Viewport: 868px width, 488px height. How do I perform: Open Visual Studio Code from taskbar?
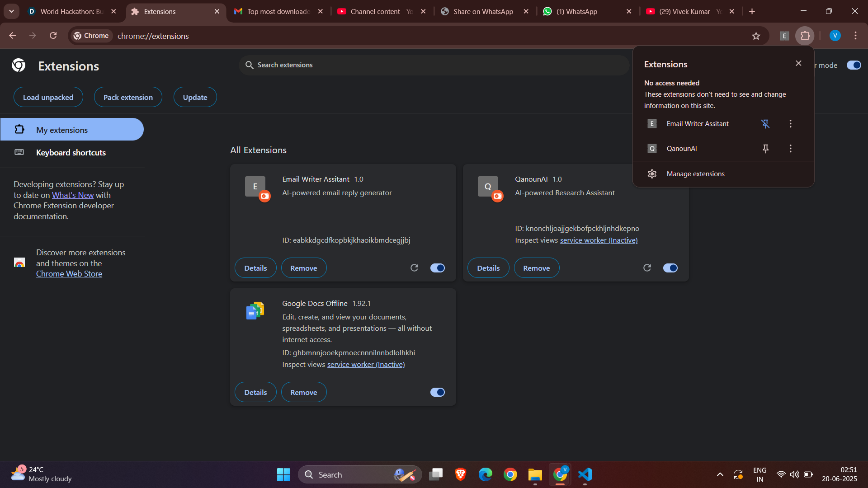click(x=585, y=474)
